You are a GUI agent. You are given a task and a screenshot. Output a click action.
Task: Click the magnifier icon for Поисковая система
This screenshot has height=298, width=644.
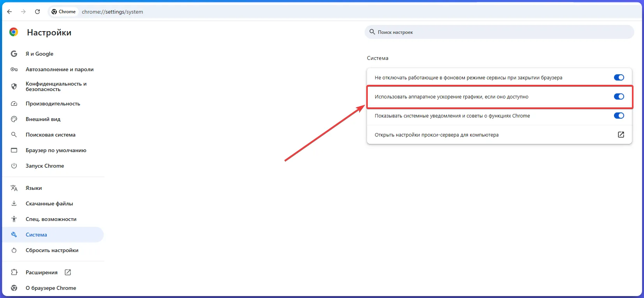point(14,135)
